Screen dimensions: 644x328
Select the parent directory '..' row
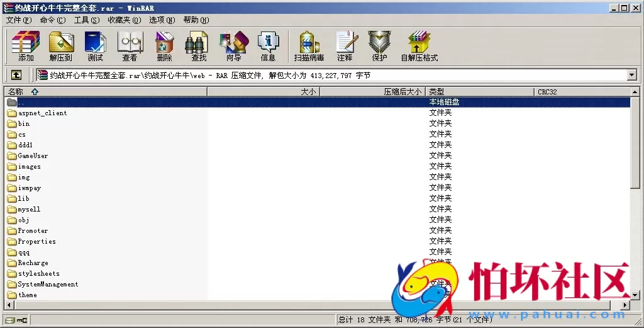point(22,102)
